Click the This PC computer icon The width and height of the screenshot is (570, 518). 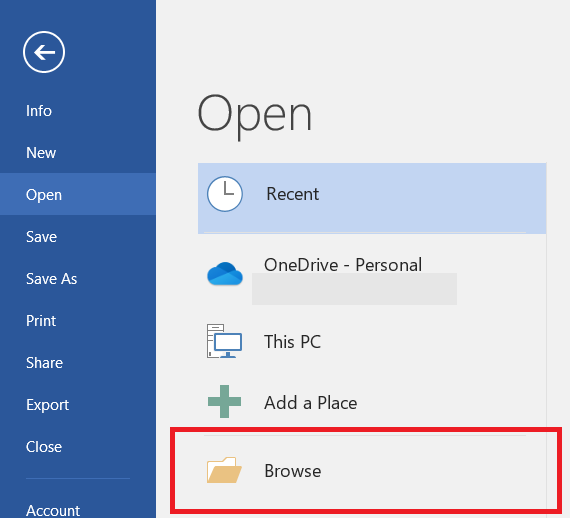pyautogui.click(x=224, y=341)
